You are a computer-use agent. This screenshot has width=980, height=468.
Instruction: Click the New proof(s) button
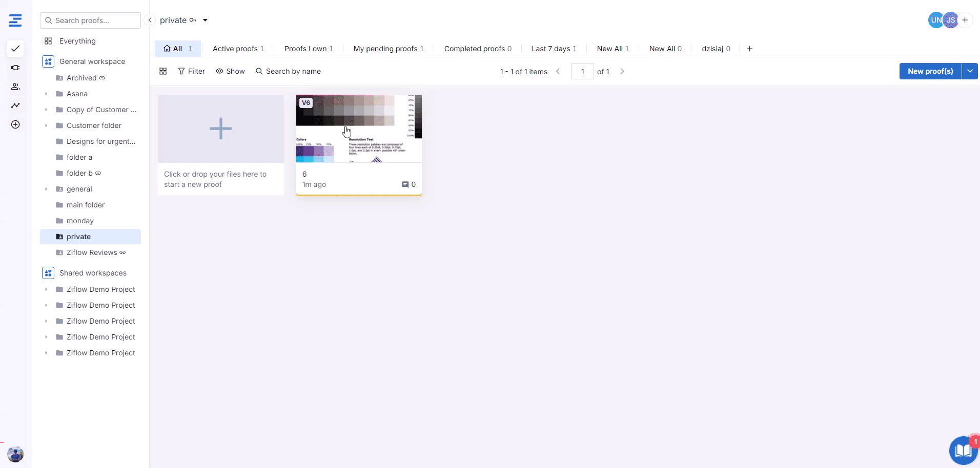click(930, 71)
